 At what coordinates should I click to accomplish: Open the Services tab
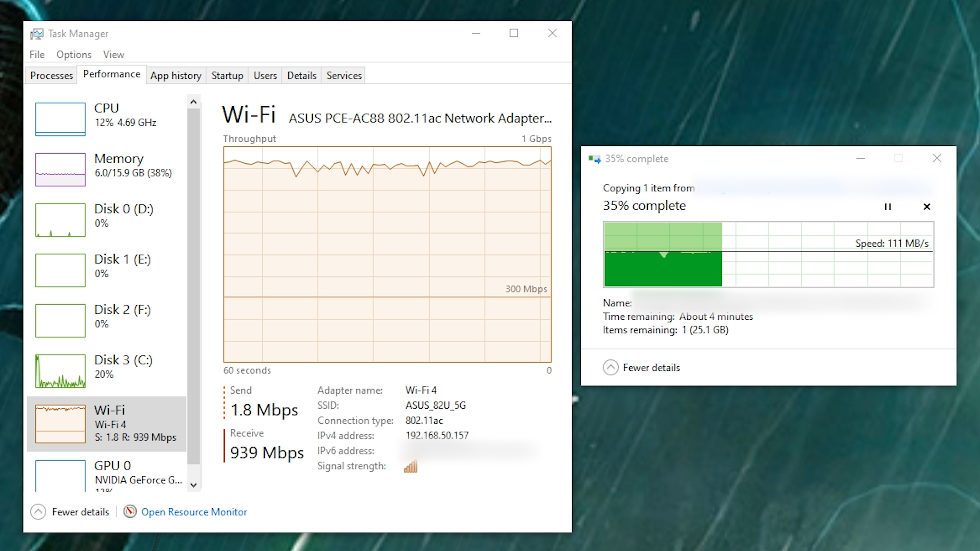coord(344,75)
